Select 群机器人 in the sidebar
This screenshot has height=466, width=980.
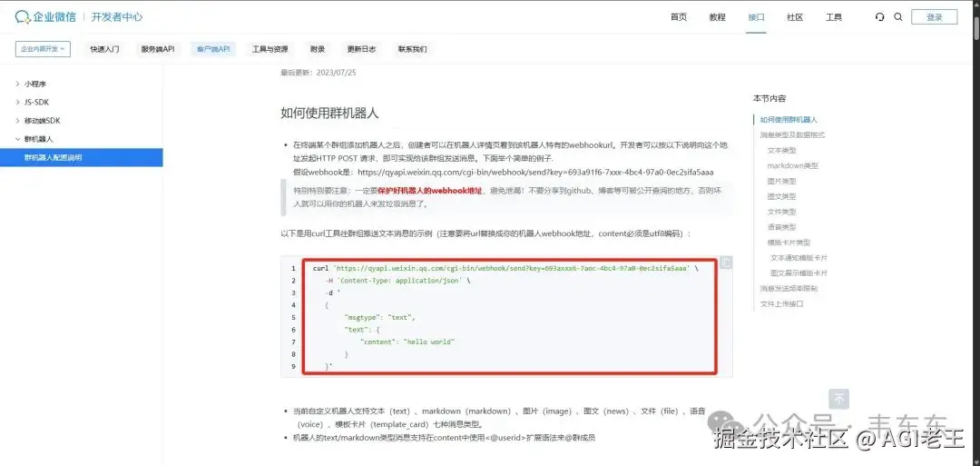coord(39,139)
